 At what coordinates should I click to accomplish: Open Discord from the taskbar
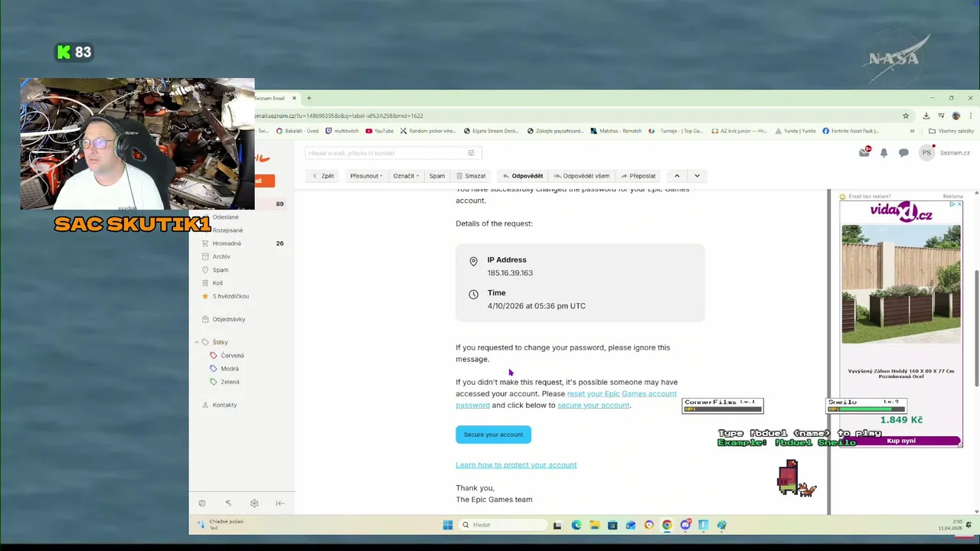coord(685,525)
